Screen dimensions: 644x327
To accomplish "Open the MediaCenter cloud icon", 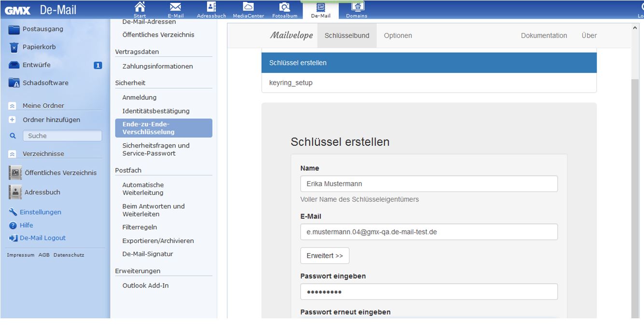I will [248, 6].
